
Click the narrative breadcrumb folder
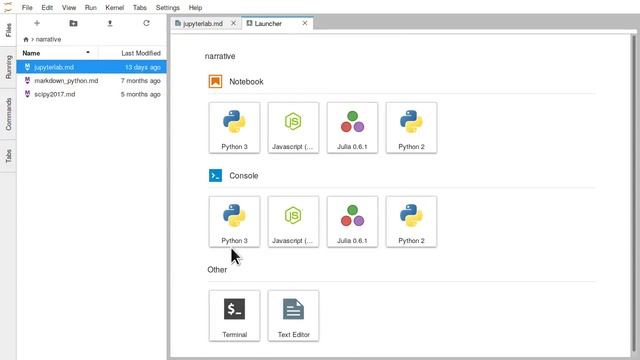tap(48, 40)
